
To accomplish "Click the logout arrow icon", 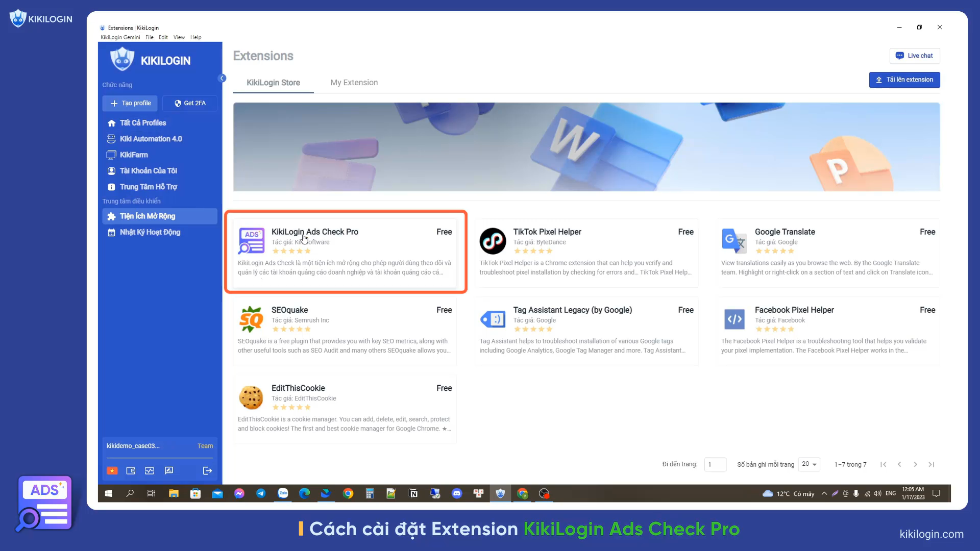I will [x=207, y=470].
